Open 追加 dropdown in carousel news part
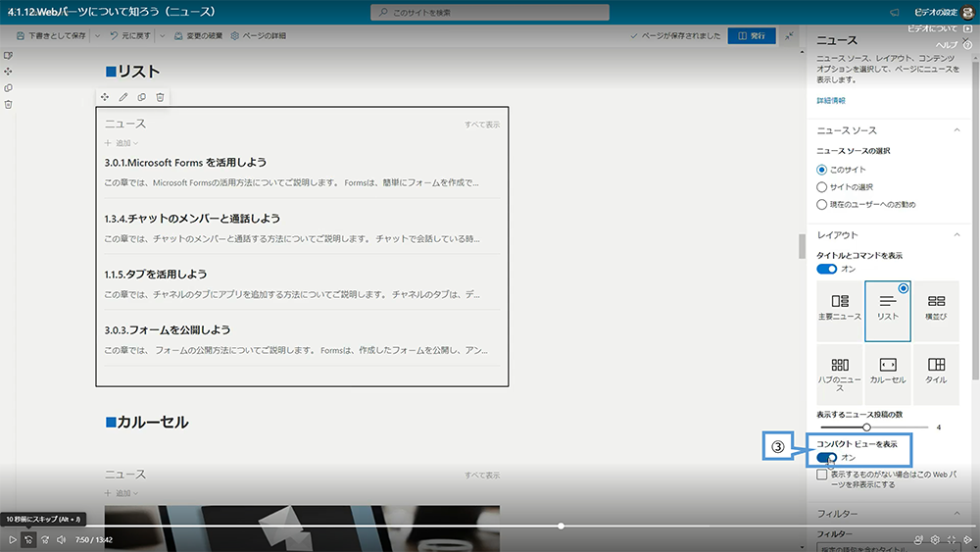 (x=122, y=493)
